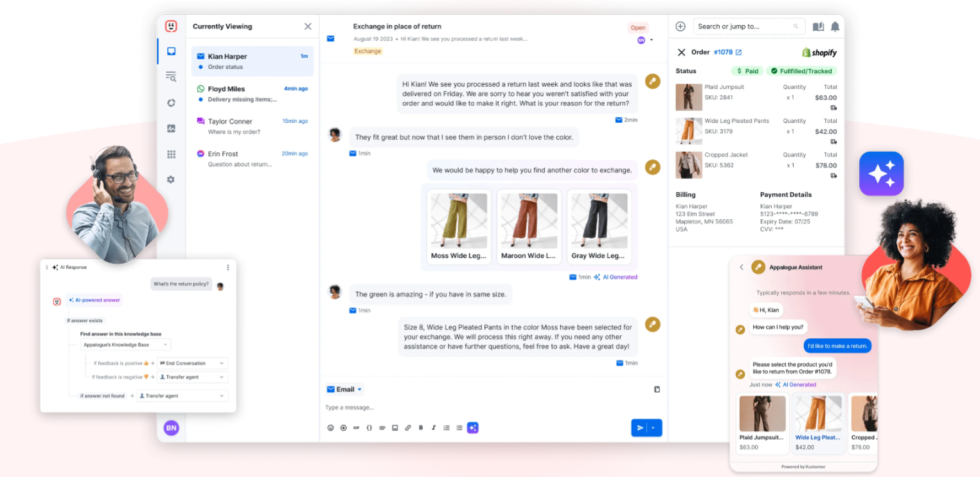Image resolution: width=980 pixels, height=477 pixels.
Task: Open the apps grid icon in the sidebar
Action: [x=171, y=154]
